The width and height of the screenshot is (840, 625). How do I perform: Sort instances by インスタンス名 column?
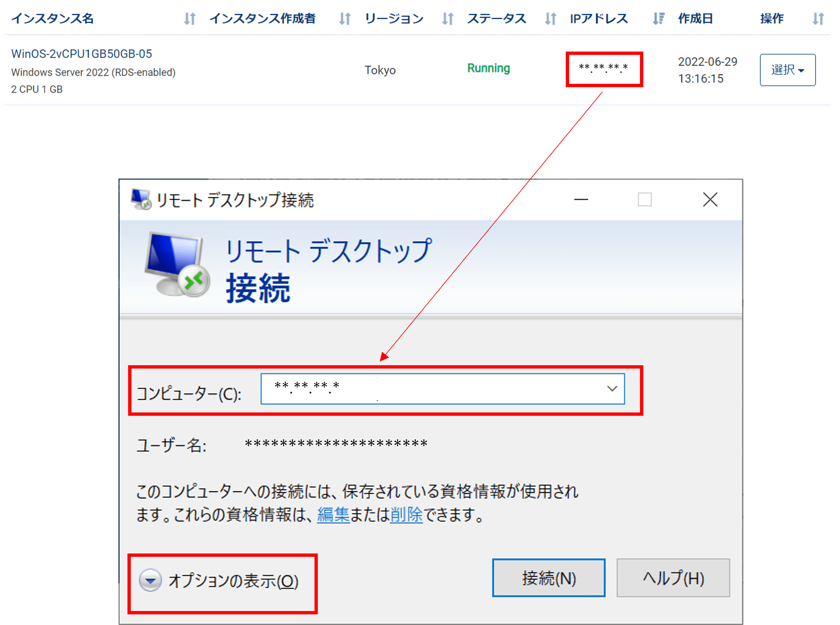[190, 19]
